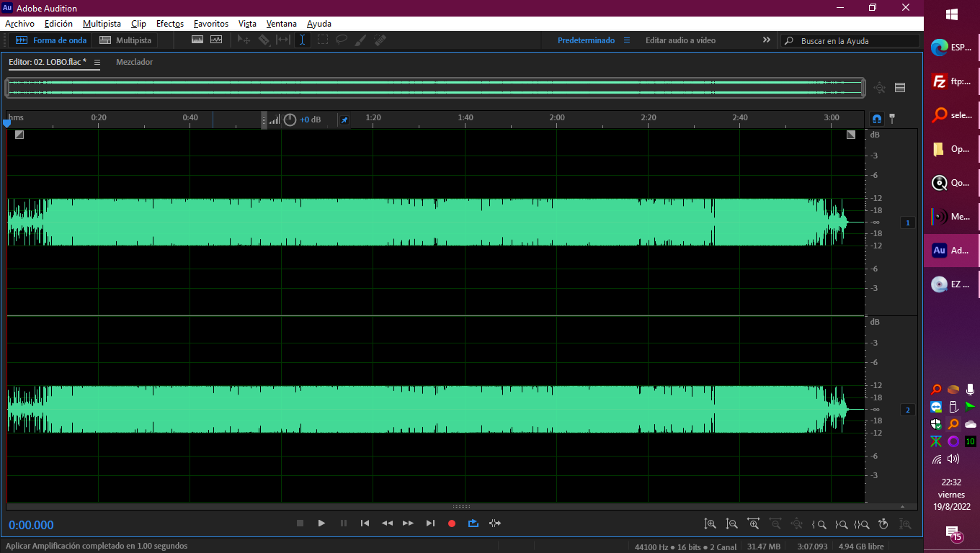
Task: Zoom in time
Action: pyautogui.click(x=753, y=524)
